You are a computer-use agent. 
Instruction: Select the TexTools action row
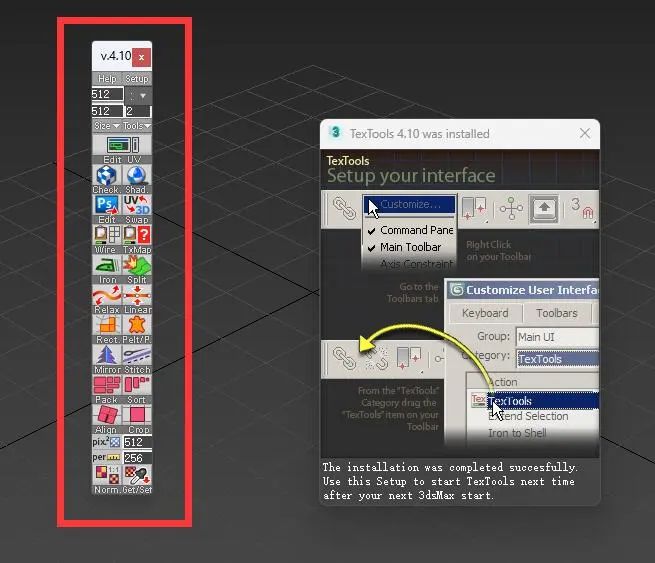click(535, 401)
